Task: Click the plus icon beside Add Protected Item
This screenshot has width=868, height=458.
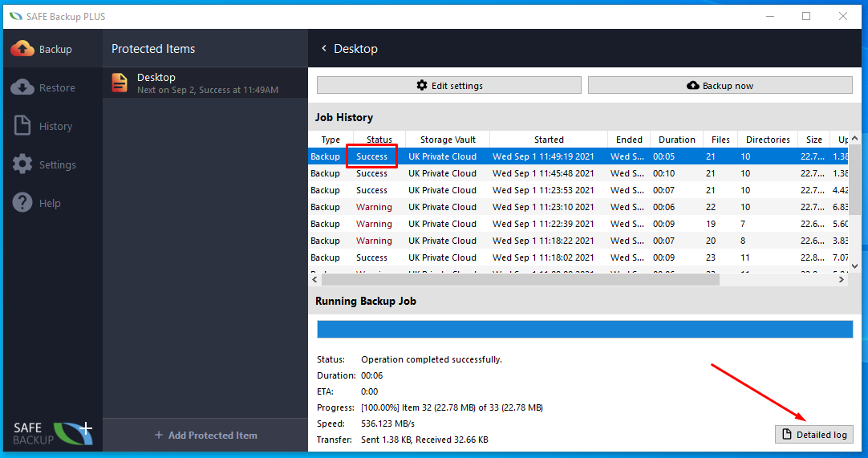Action: click(159, 435)
